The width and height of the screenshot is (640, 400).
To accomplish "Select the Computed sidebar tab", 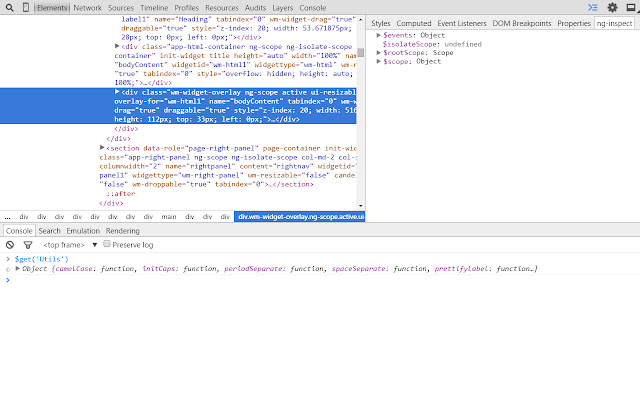I will 413,22.
